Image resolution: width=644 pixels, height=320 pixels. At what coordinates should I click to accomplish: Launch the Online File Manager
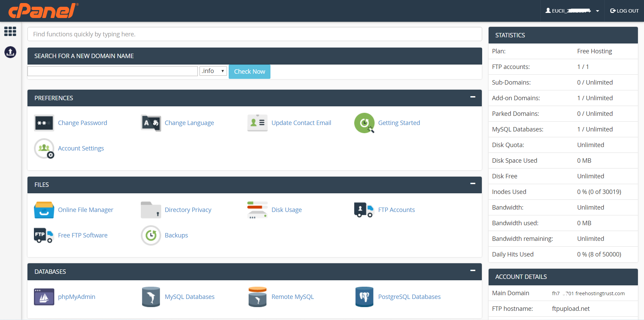[86, 210]
